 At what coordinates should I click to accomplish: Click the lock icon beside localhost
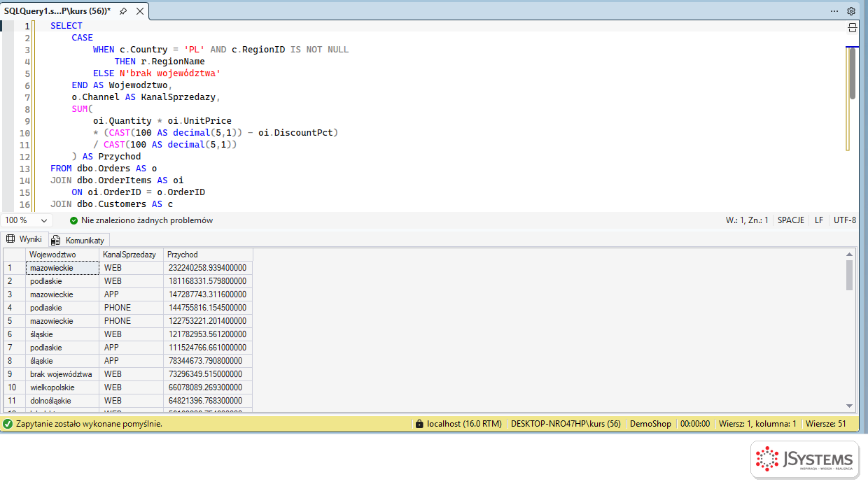pyautogui.click(x=419, y=424)
